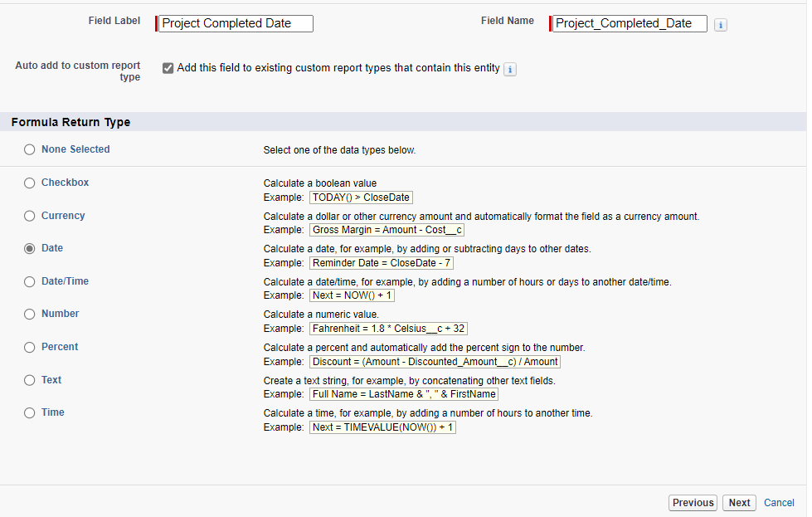Select the Percent return type
Image resolution: width=812 pixels, height=517 pixels.
tap(30, 348)
